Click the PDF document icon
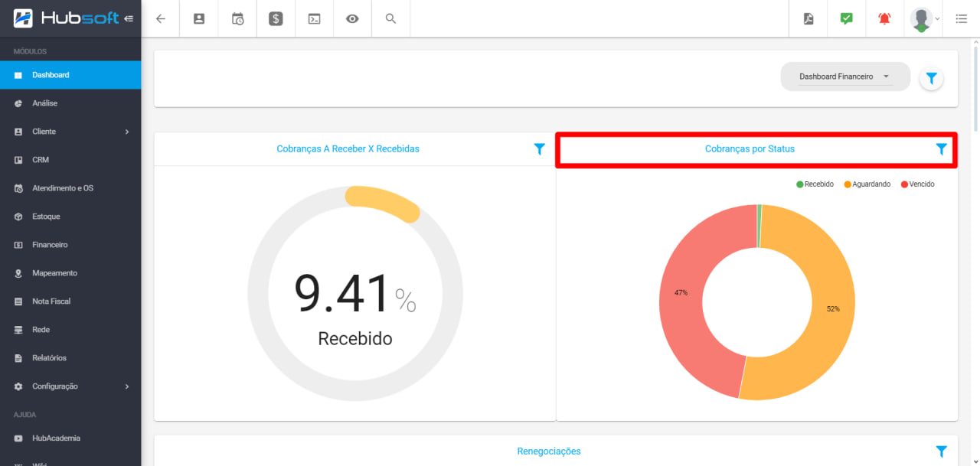Viewport: 980px width, 466px height. (x=808, y=19)
